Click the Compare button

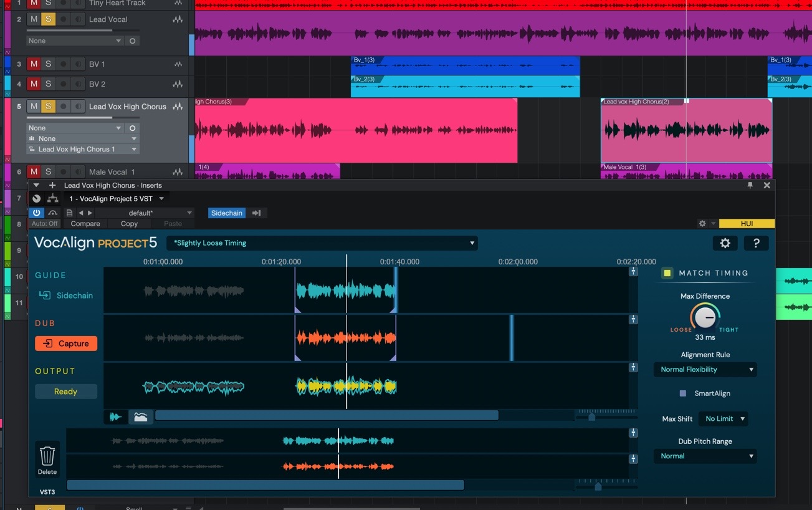[x=85, y=224]
